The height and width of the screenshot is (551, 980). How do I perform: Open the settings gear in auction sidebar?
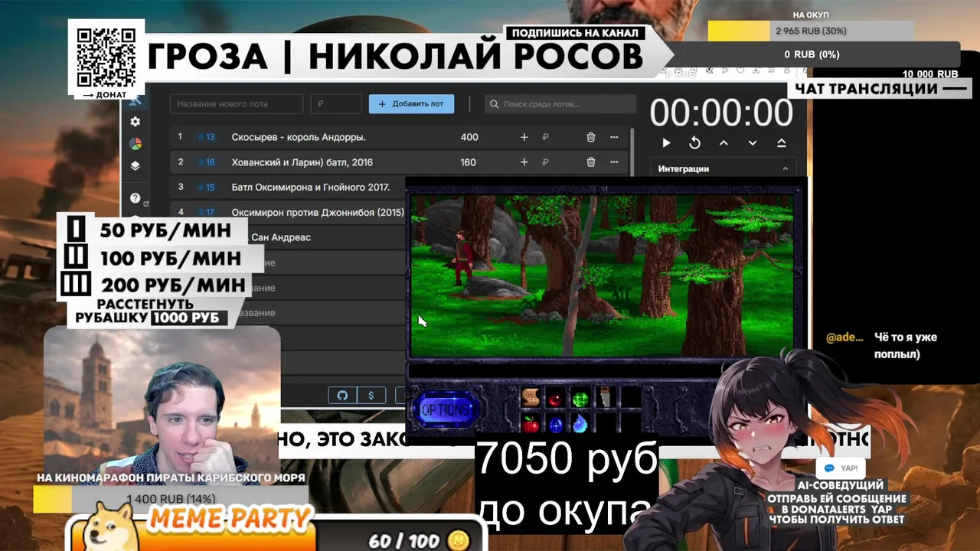tap(136, 122)
